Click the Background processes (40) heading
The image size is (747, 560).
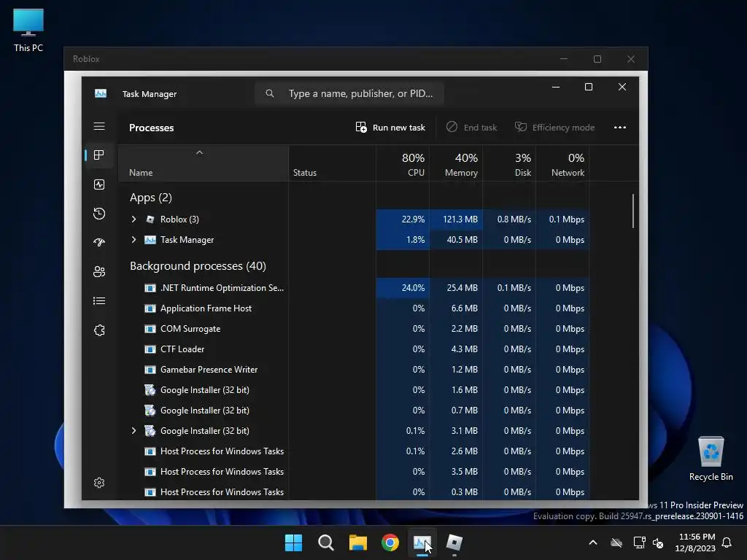pos(198,265)
